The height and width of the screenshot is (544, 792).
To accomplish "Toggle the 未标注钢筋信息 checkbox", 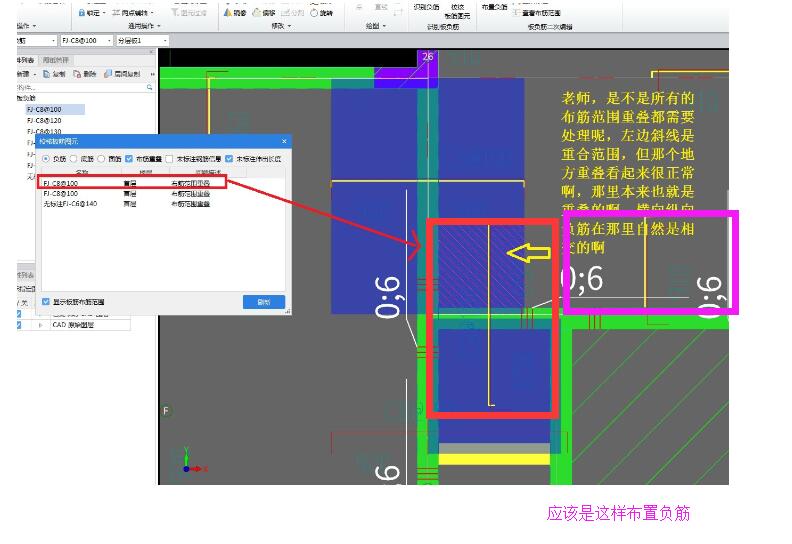I will pos(169,159).
